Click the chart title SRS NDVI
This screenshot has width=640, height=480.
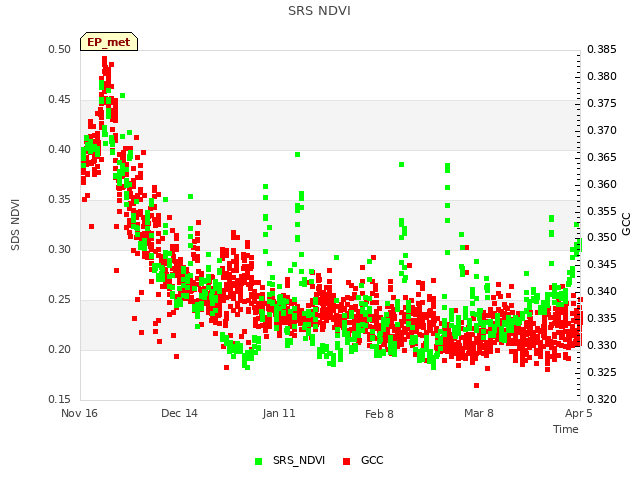click(x=319, y=11)
